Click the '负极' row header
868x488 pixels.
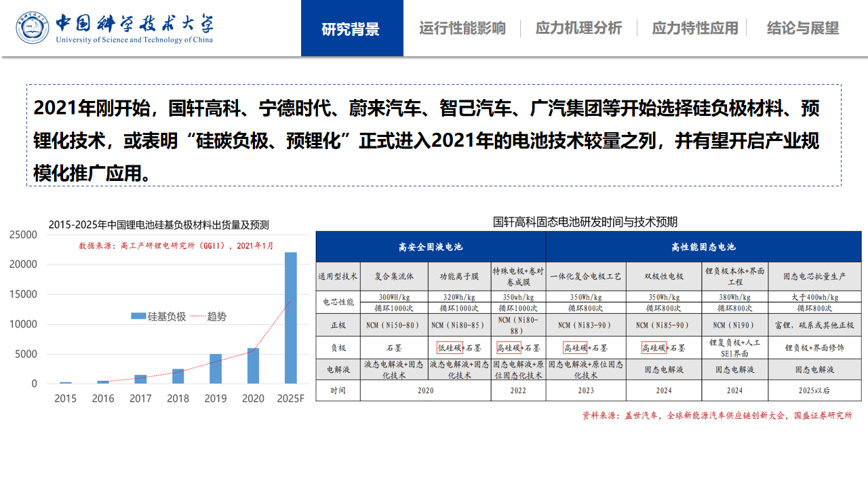pos(338,348)
